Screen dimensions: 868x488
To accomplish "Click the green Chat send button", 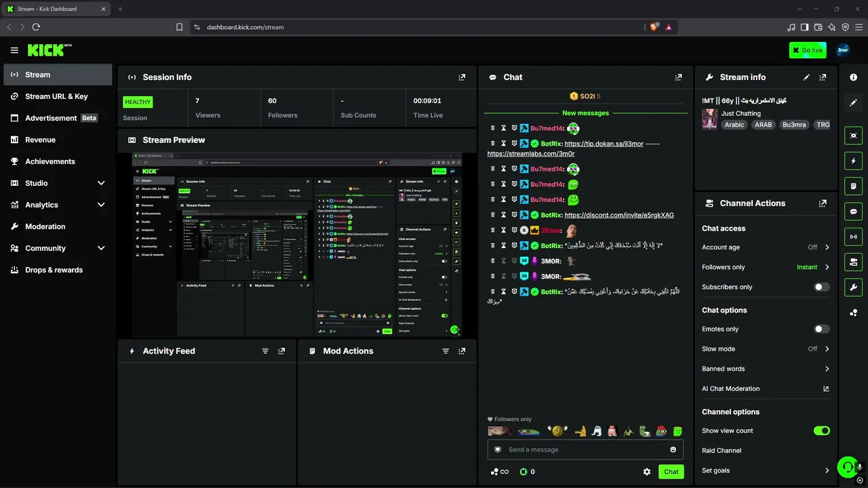I will pos(671,472).
